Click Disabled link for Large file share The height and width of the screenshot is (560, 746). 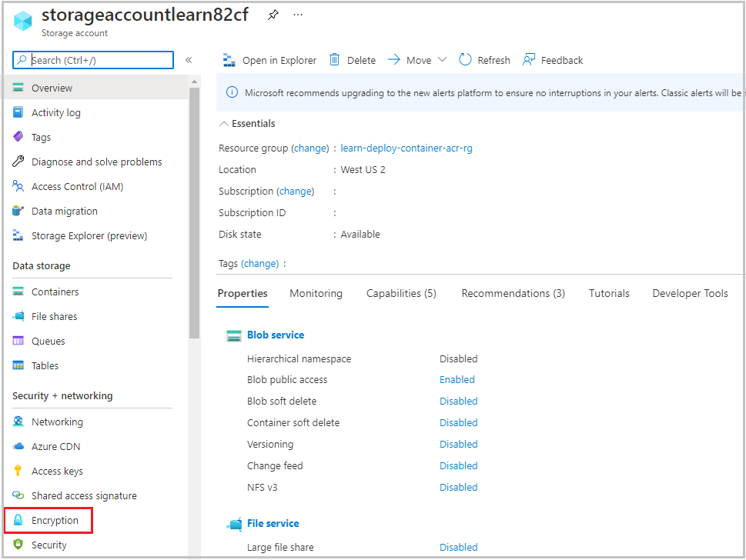point(459,547)
